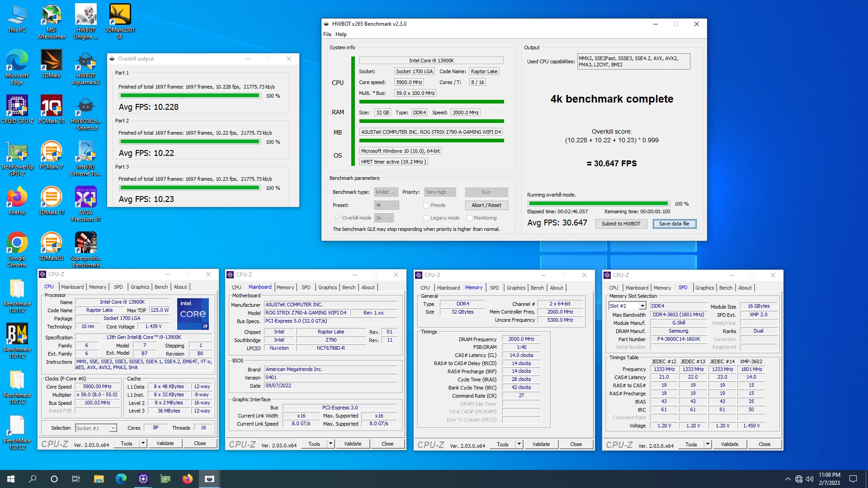The image size is (868, 488).
Task: Click Tools button in CPU-Z Memory window
Action: (502, 445)
